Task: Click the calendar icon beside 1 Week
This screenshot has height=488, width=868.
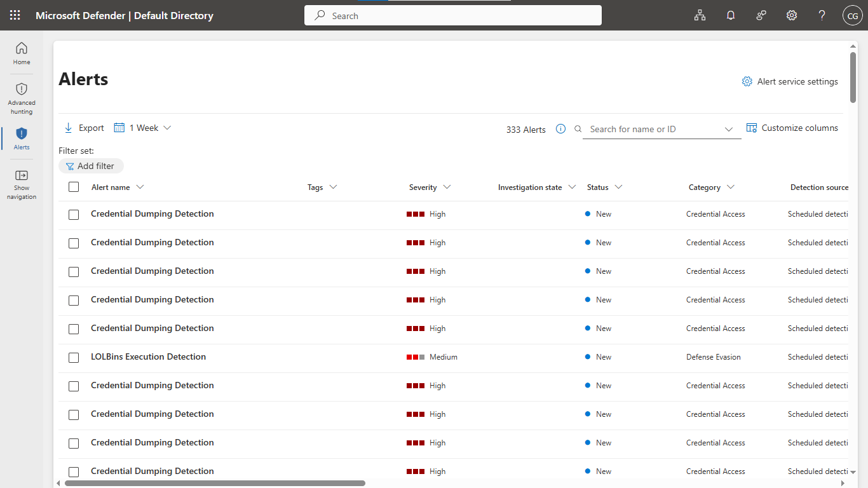Action: (x=119, y=128)
